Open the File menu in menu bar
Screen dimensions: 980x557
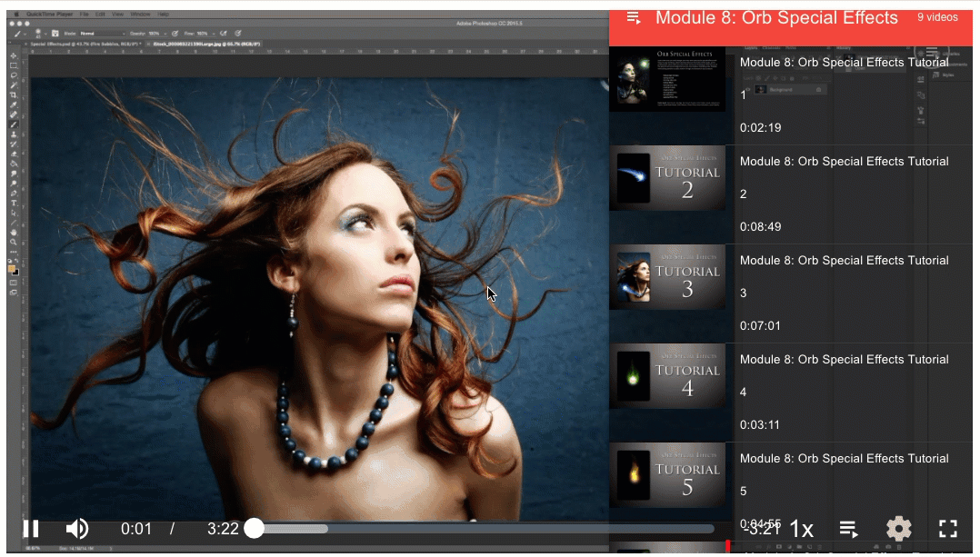click(85, 14)
